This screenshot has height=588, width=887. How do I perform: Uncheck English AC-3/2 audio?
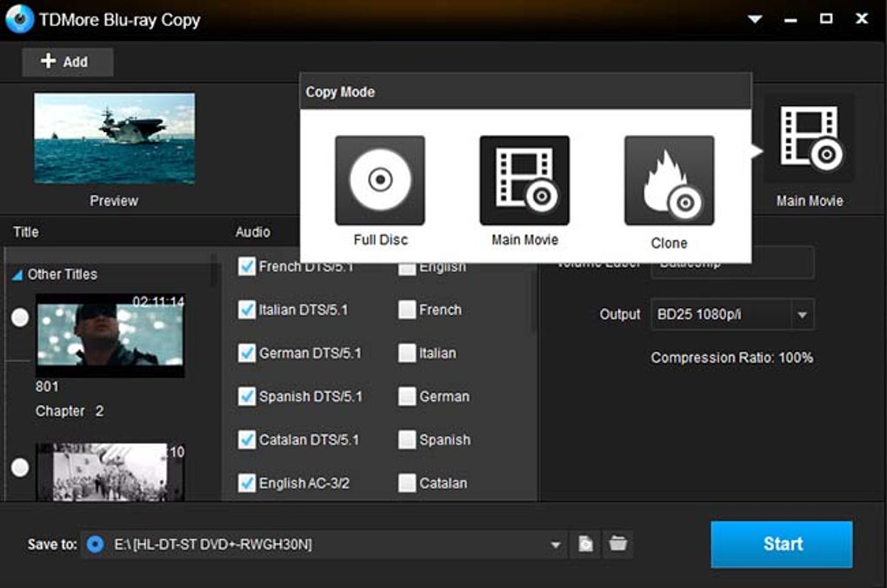tap(247, 483)
